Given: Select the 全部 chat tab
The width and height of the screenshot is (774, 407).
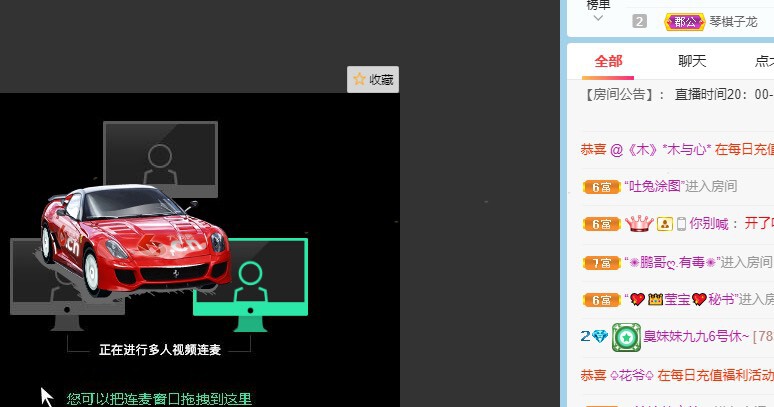Looking at the screenshot, I should pos(608,61).
